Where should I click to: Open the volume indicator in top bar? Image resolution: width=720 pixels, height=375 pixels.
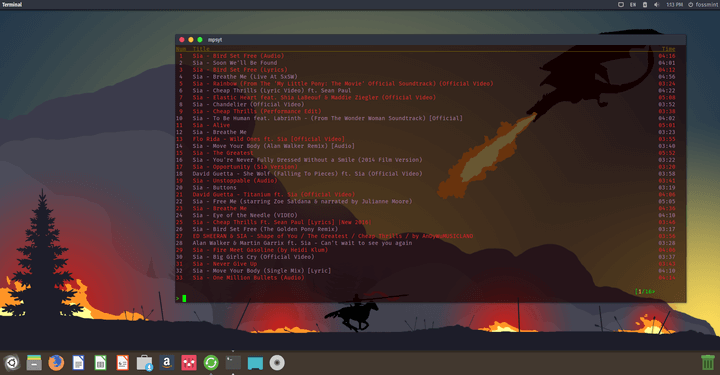coord(657,5)
